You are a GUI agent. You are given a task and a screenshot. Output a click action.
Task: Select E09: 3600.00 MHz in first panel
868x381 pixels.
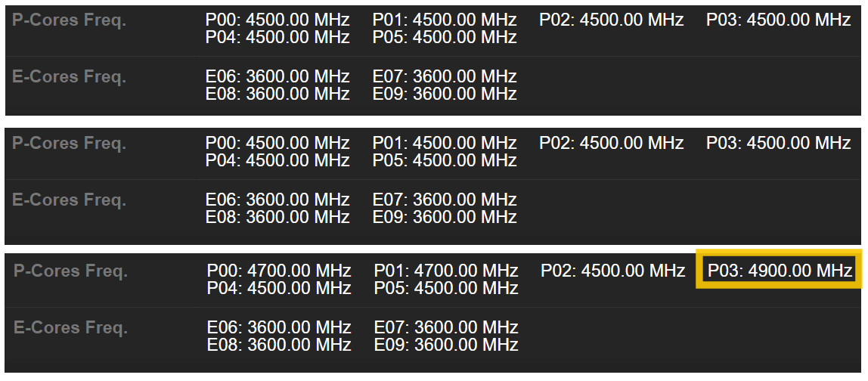[x=445, y=94]
